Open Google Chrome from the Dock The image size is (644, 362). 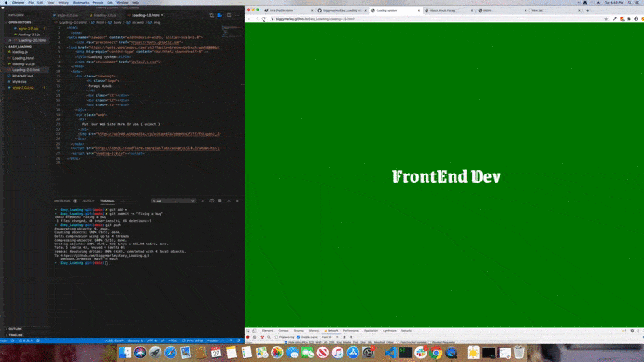click(435, 353)
